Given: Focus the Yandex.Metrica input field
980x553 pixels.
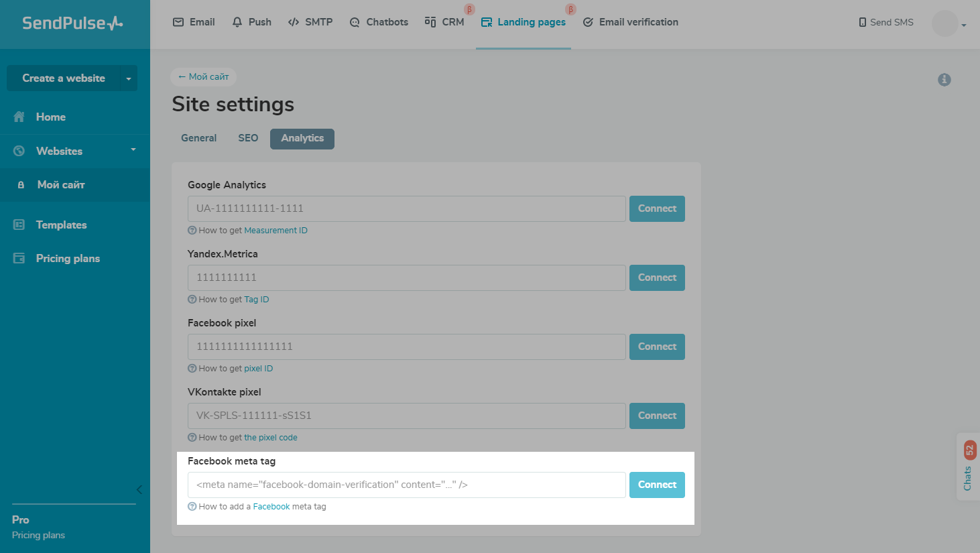Looking at the screenshot, I should coord(407,278).
